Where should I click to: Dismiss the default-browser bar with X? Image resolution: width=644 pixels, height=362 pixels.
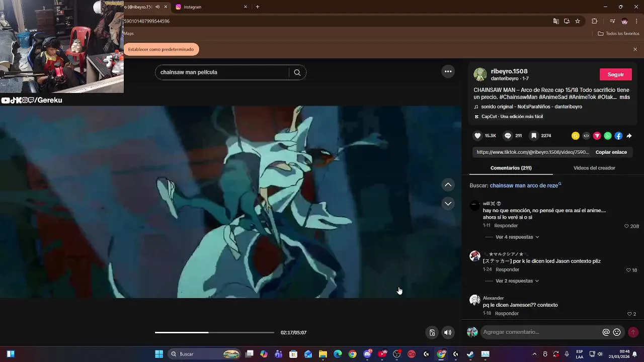(635, 49)
